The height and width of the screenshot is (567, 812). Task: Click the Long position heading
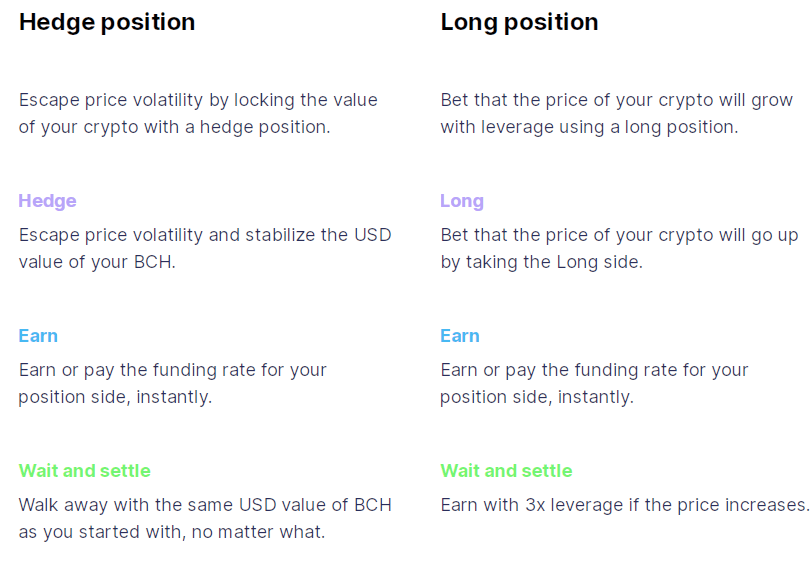[x=519, y=23]
